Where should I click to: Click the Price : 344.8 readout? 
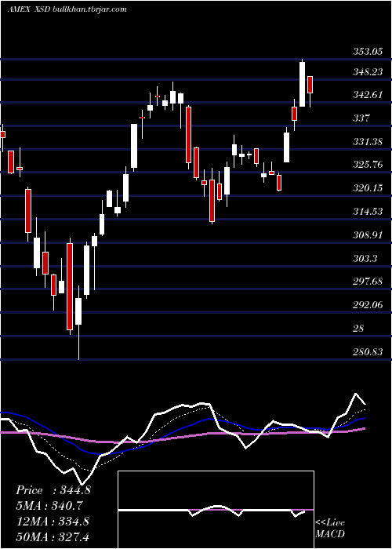coord(53,490)
